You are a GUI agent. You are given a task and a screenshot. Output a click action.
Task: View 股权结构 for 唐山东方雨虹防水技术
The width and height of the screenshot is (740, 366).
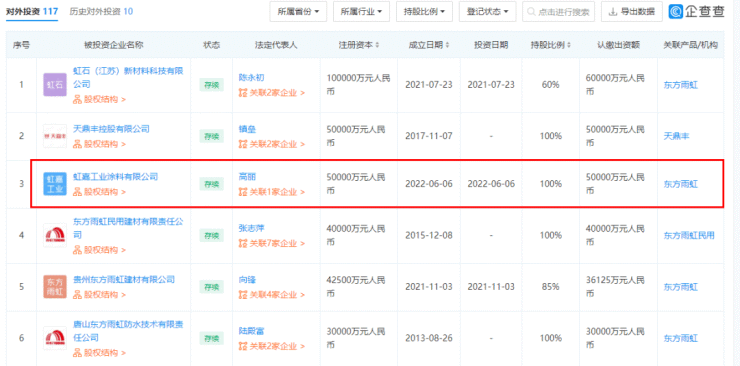coord(100,353)
